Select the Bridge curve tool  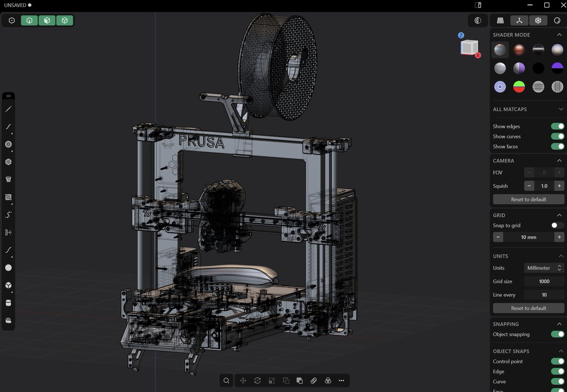click(x=9, y=250)
